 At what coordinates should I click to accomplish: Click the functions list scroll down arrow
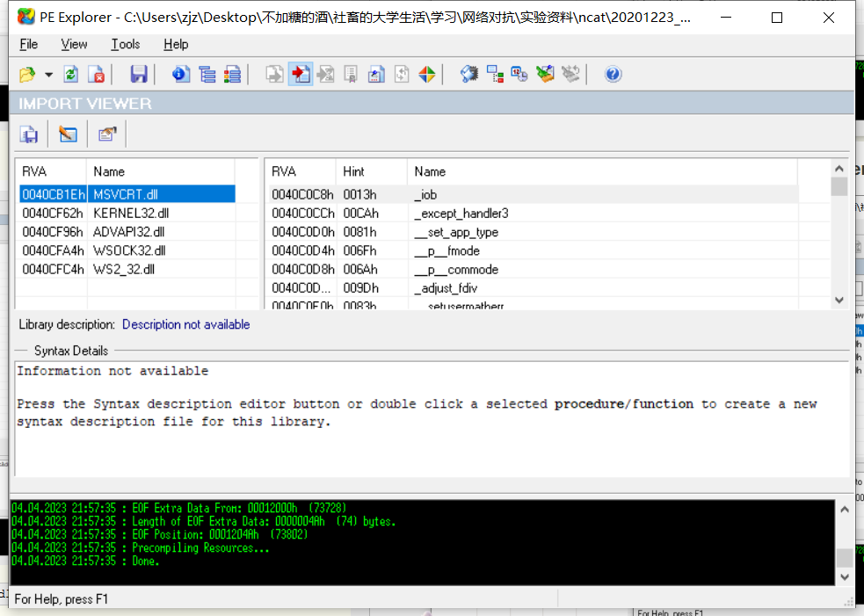839,300
